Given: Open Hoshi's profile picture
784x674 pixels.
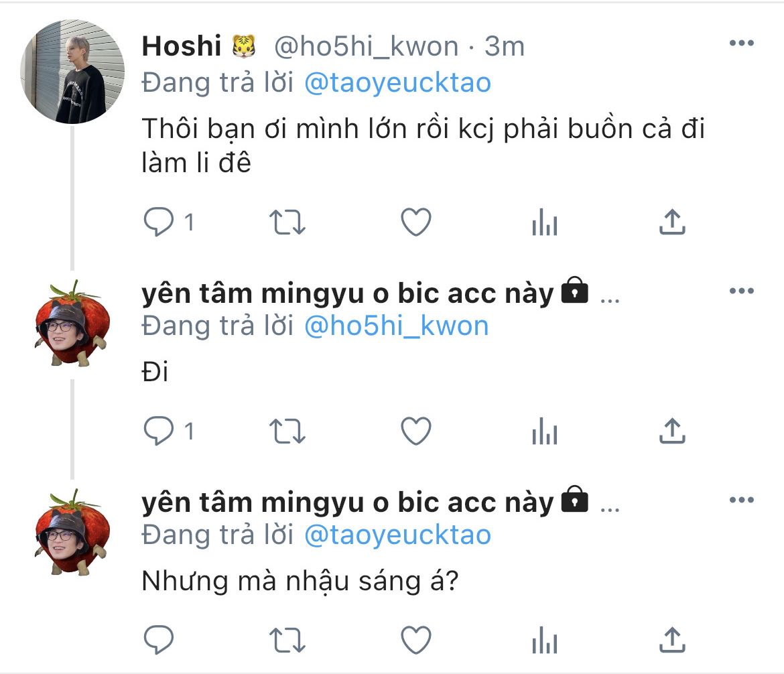Looking at the screenshot, I should [x=73, y=72].
